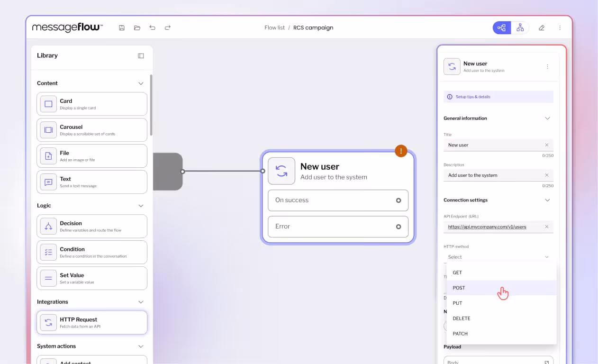Open the New user node options menu
Image resolution: width=598 pixels, height=364 pixels.
[x=547, y=66]
